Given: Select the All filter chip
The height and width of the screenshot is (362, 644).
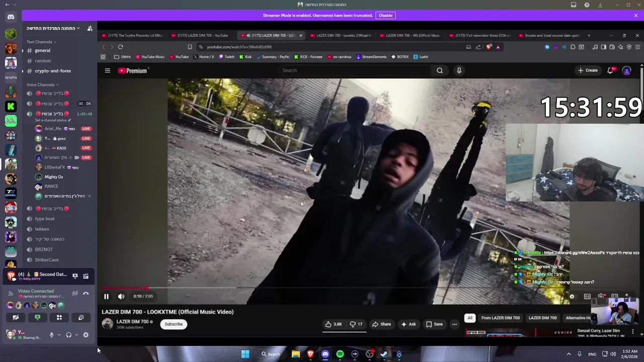Looking at the screenshot, I should (x=470, y=318).
